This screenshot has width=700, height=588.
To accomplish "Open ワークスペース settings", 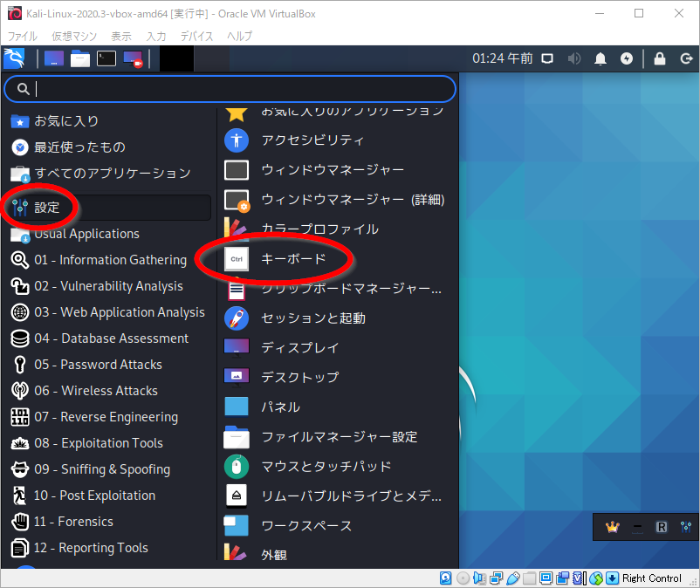I will pos(339,525).
